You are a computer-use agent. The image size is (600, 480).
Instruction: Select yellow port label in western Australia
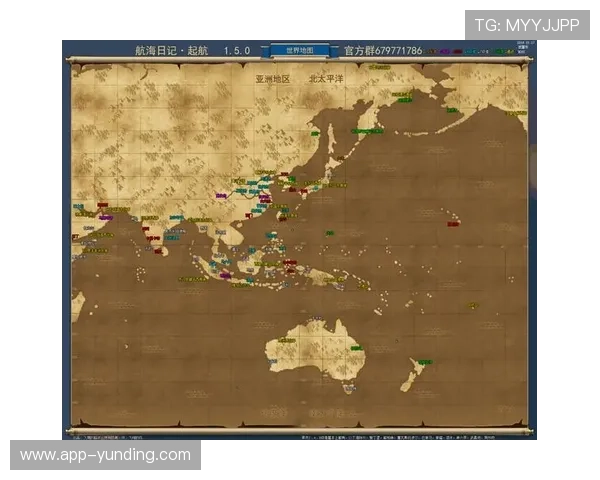(287, 340)
